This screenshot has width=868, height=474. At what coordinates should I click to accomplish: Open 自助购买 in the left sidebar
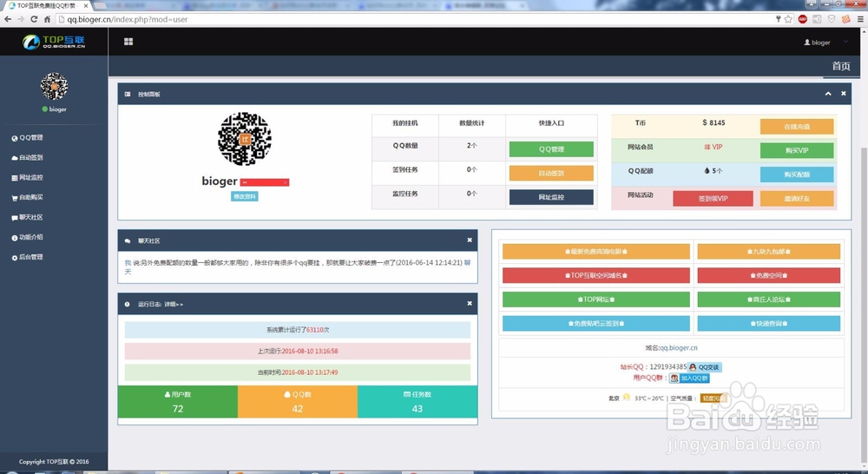[27, 198]
